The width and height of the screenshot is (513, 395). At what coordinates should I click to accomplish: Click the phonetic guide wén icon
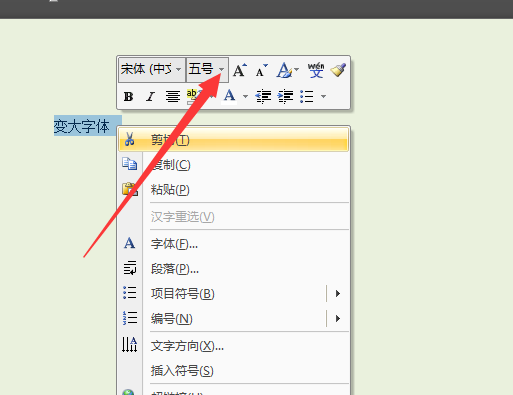pos(316,70)
